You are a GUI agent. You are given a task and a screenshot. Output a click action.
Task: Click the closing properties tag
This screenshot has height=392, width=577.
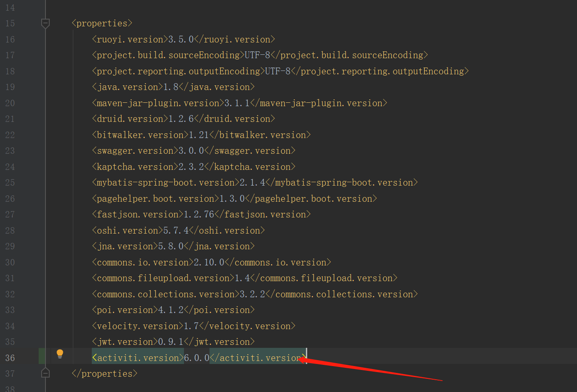pos(104,373)
